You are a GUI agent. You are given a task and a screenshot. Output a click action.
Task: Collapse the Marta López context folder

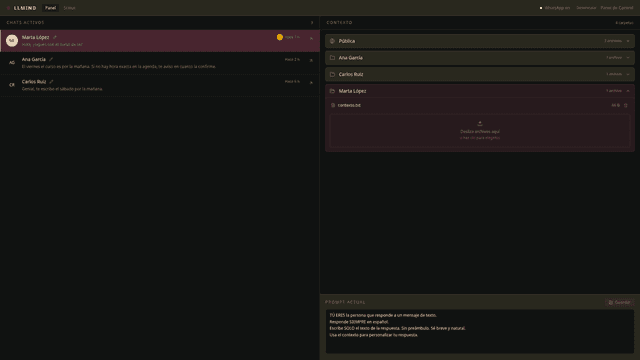click(x=628, y=91)
